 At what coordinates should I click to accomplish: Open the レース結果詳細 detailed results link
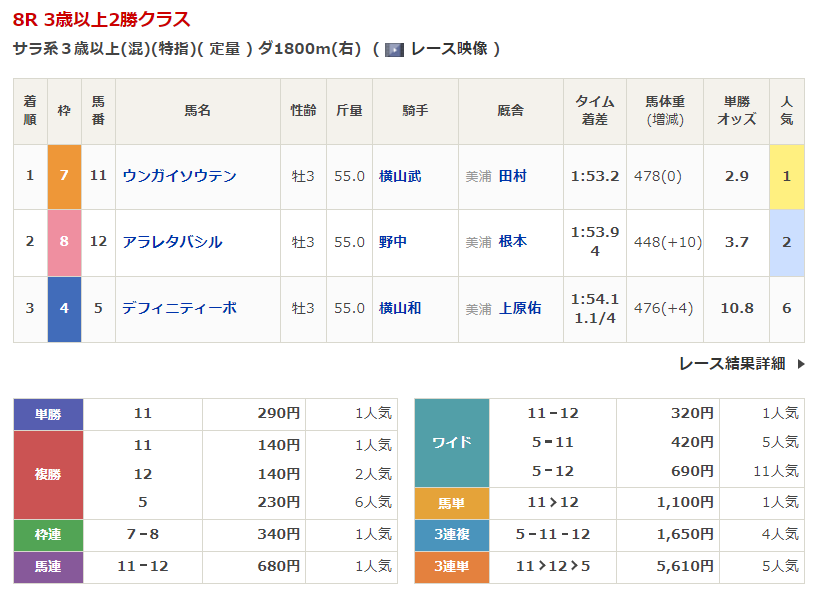[731, 364]
